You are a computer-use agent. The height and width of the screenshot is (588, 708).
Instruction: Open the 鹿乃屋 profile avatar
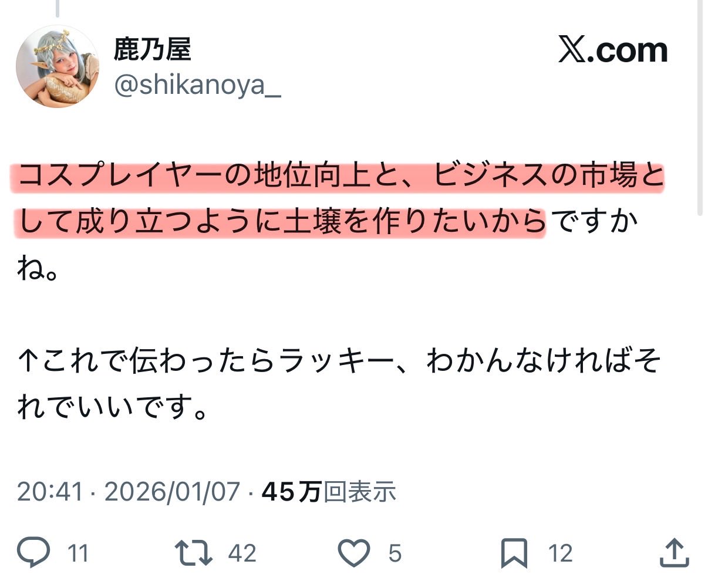click(x=58, y=66)
